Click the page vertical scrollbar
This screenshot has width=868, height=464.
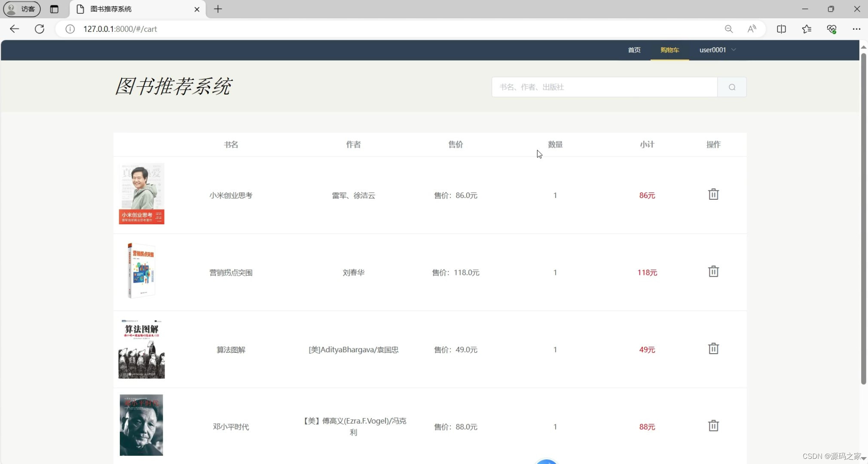tap(863, 219)
